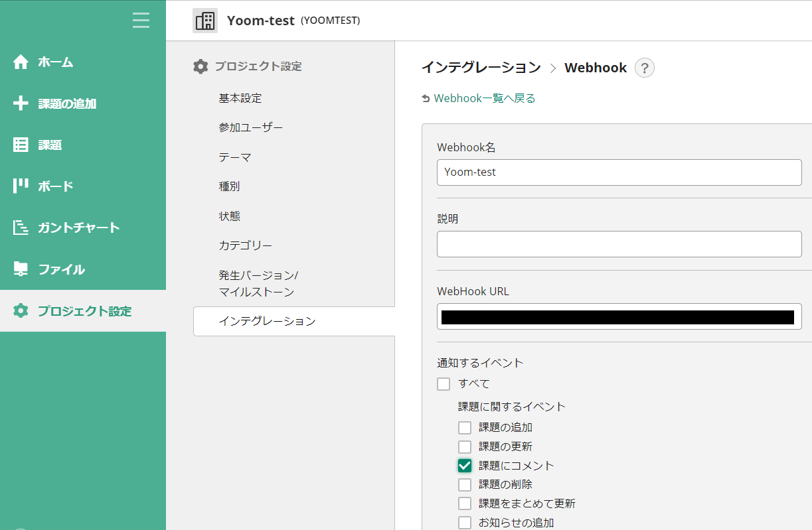
Task: Check 課題の削除 event checkbox
Action: point(465,485)
